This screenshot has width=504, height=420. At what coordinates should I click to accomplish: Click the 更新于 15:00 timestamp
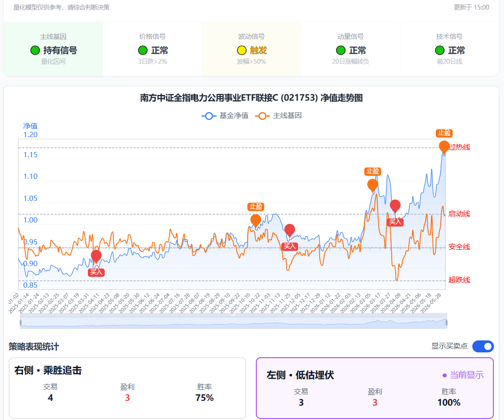pyautogui.click(x=471, y=7)
